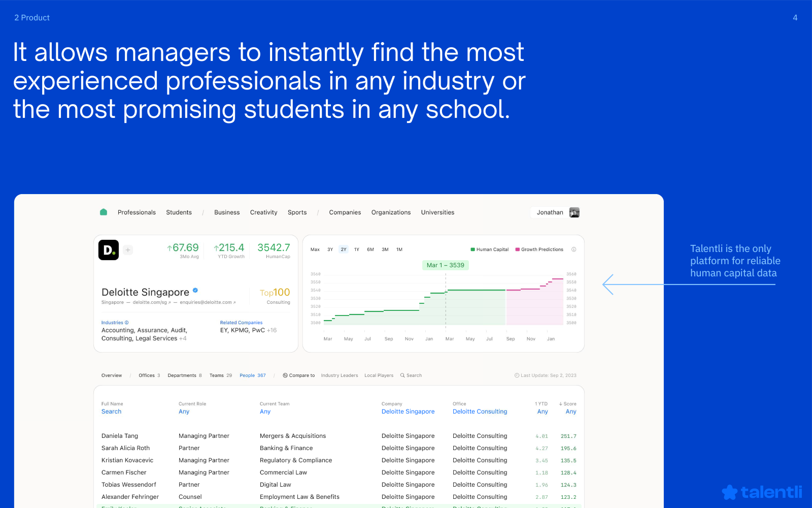Select the 1M time range

click(399, 249)
